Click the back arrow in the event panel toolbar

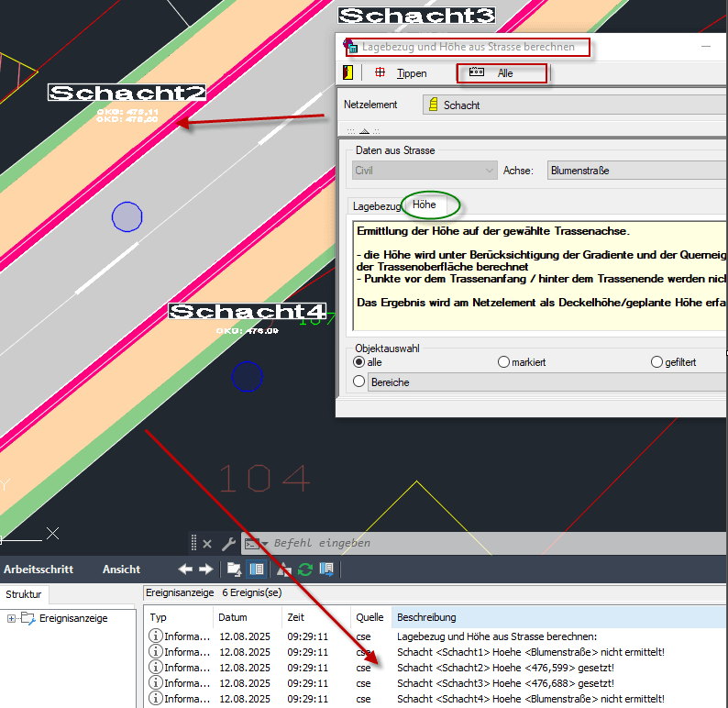pos(185,570)
